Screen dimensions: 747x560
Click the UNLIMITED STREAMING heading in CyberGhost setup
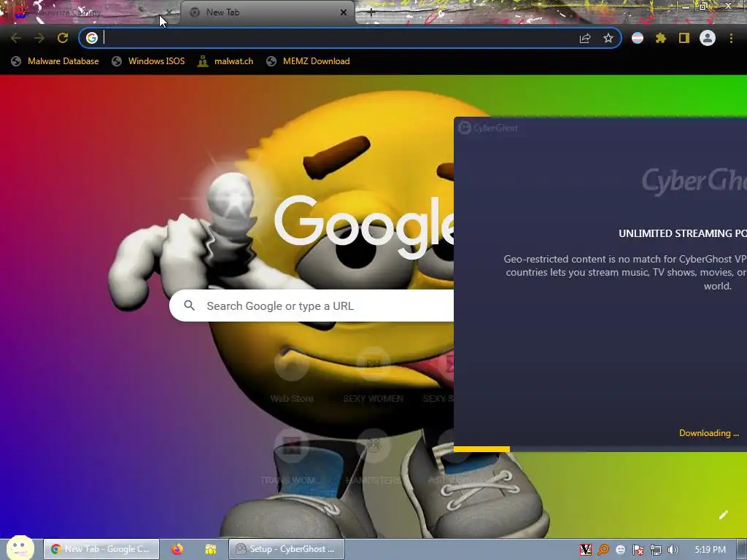click(683, 233)
